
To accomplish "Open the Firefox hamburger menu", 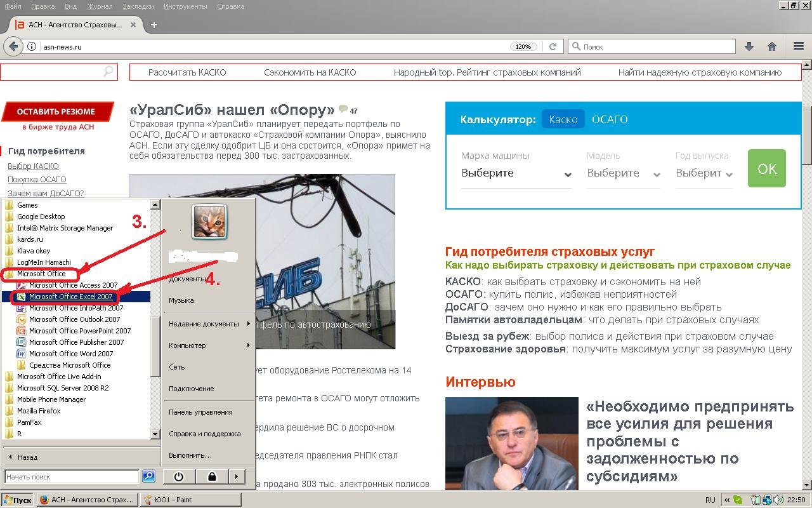I will (799, 46).
